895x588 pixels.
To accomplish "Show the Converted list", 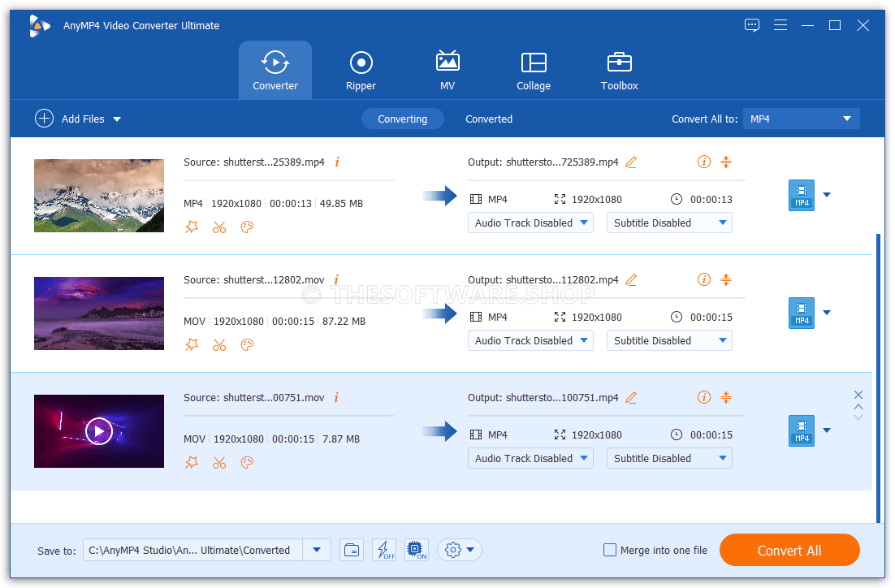I will pos(489,119).
